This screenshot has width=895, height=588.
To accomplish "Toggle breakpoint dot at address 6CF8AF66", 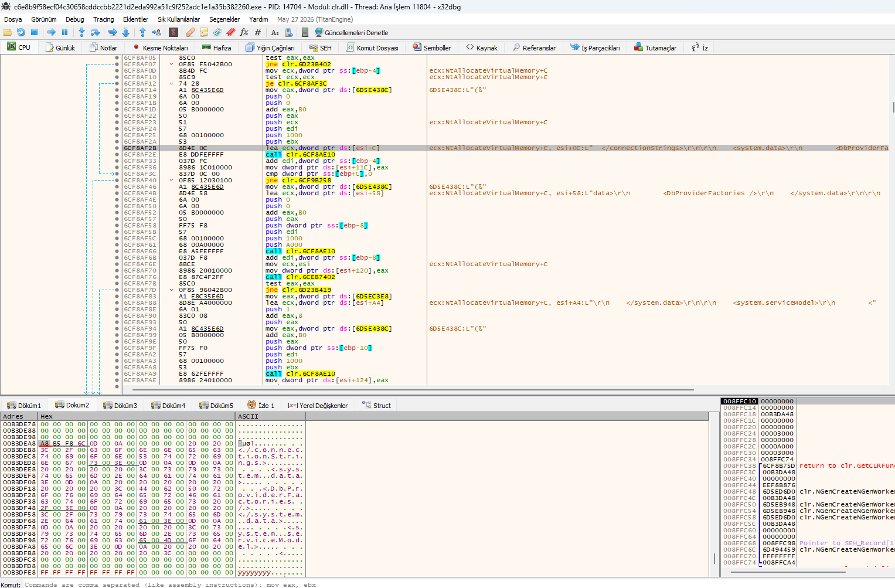I will (117, 251).
